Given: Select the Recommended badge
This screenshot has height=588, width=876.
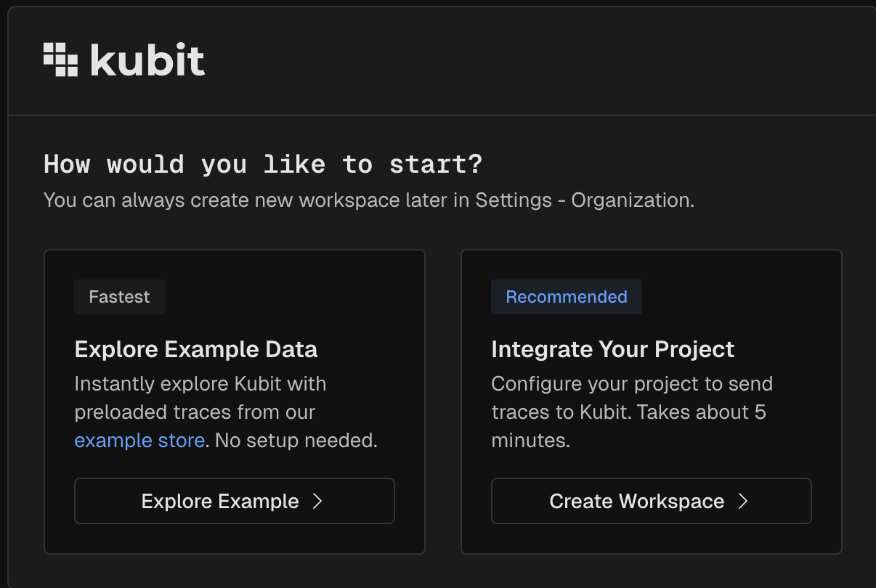Looking at the screenshot, I should pos(566,297).
